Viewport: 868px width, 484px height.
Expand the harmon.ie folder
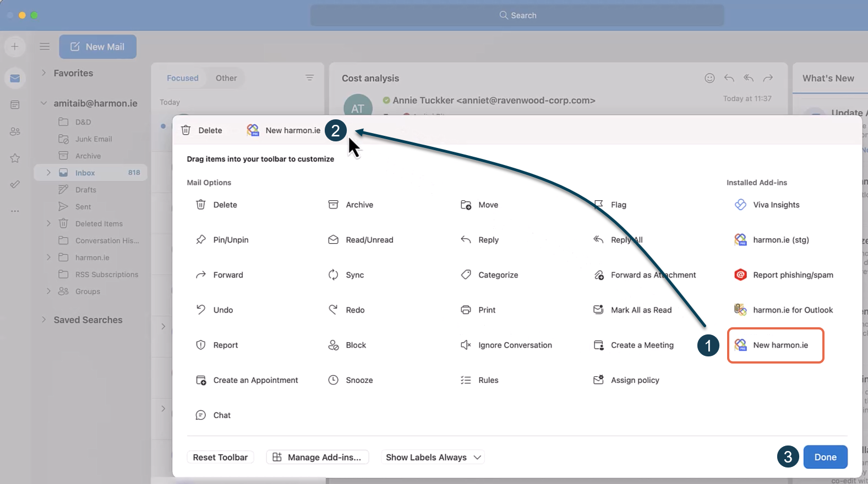pos(48,257)
